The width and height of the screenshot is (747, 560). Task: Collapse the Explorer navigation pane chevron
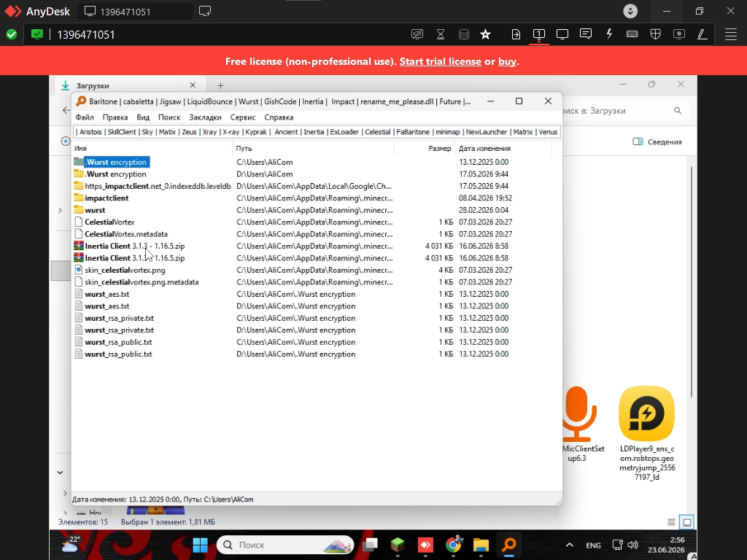click(60, 472)
